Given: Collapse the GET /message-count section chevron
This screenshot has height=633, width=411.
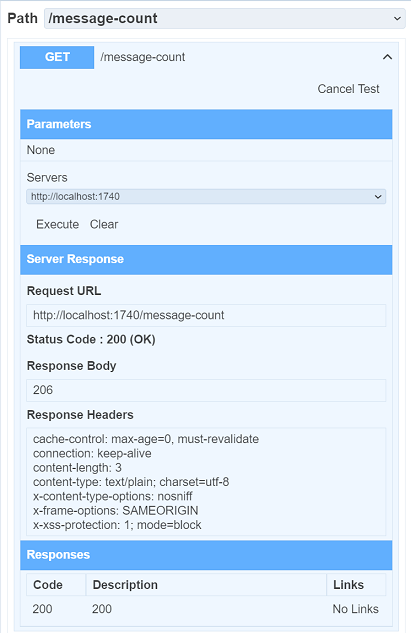Looking at the screenshot, I should coord(387,57).
